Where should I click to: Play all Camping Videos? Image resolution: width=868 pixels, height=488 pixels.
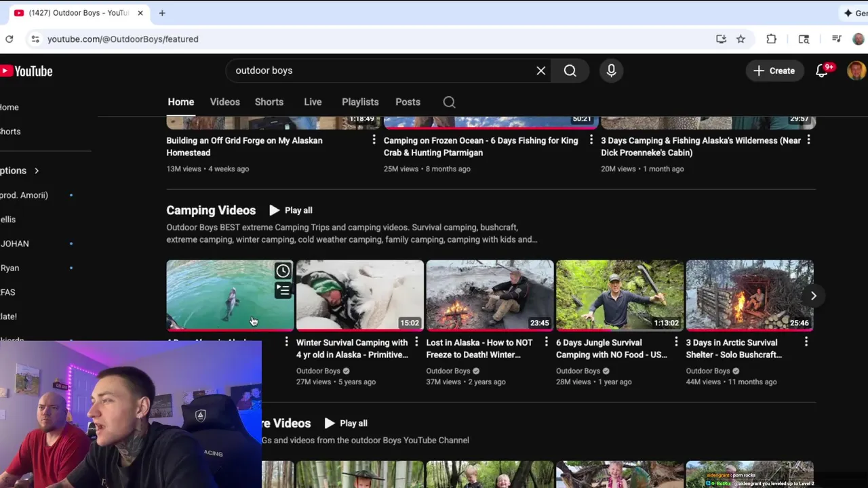click(x=290, y=210)
